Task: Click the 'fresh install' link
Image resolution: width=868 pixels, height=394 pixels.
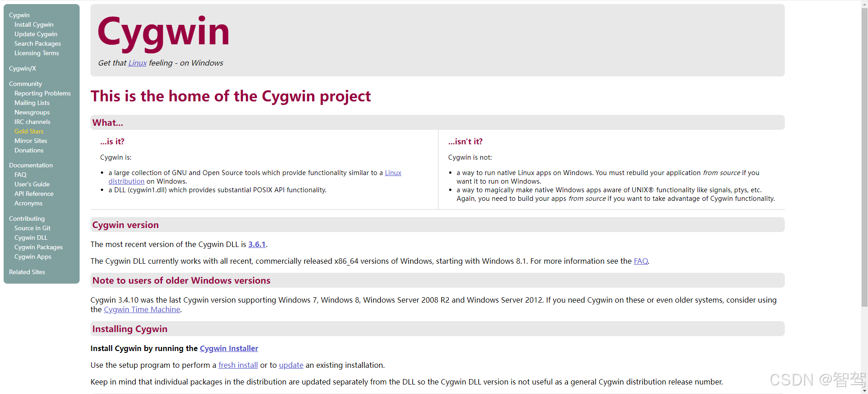Action: point(238,365)
